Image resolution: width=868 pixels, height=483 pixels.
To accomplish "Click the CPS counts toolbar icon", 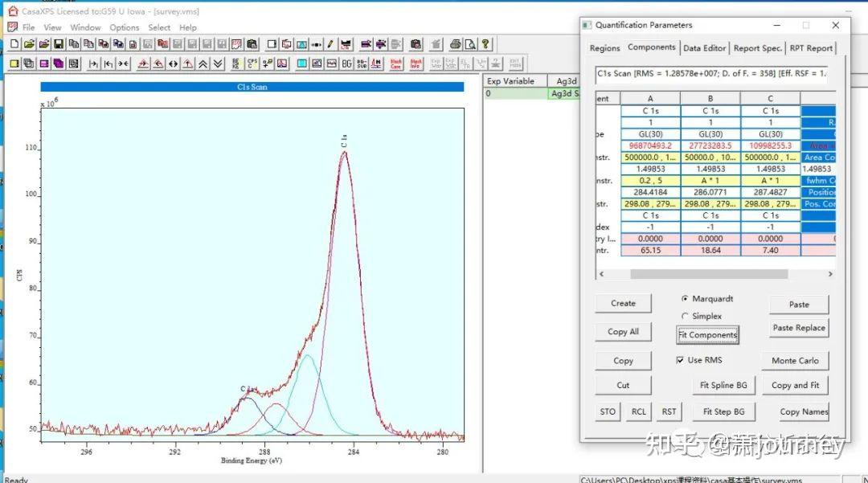I will pos(251,63).
